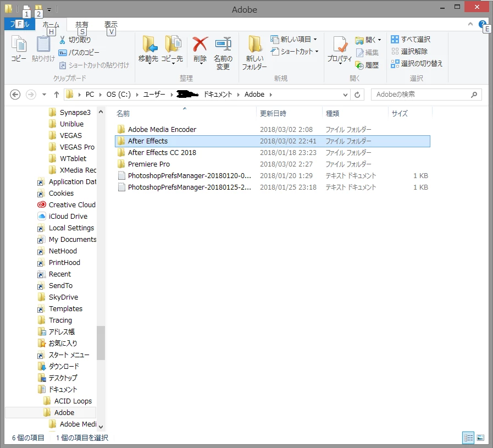
Task: Switch to large icons view in status bar
Action: click(480, 438)
